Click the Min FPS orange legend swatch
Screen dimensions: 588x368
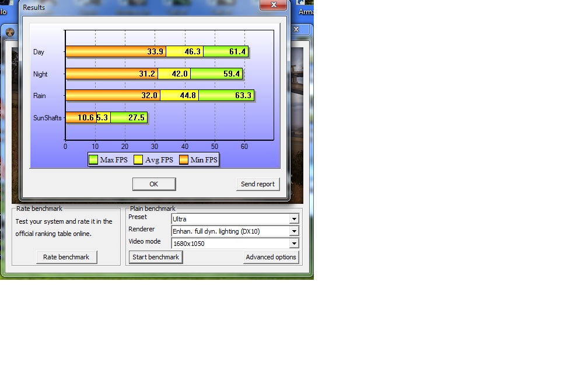pyautogui.click(x=184, y=160)
